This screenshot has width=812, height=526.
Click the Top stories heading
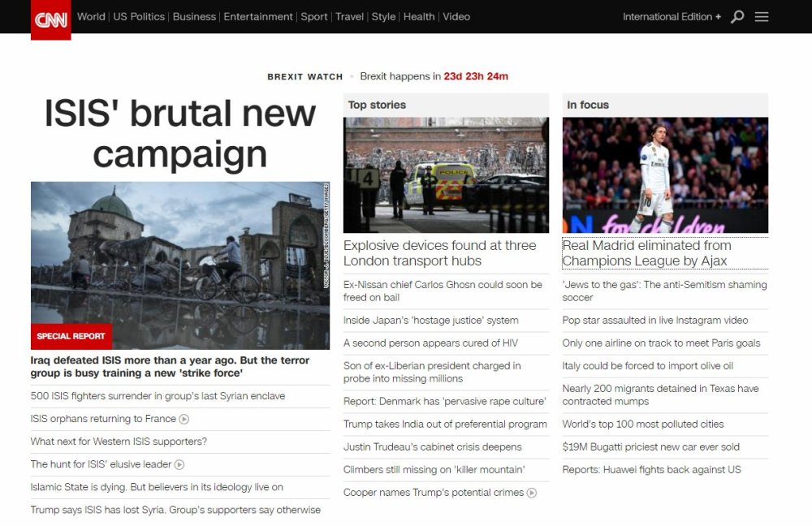pos(377,105)
